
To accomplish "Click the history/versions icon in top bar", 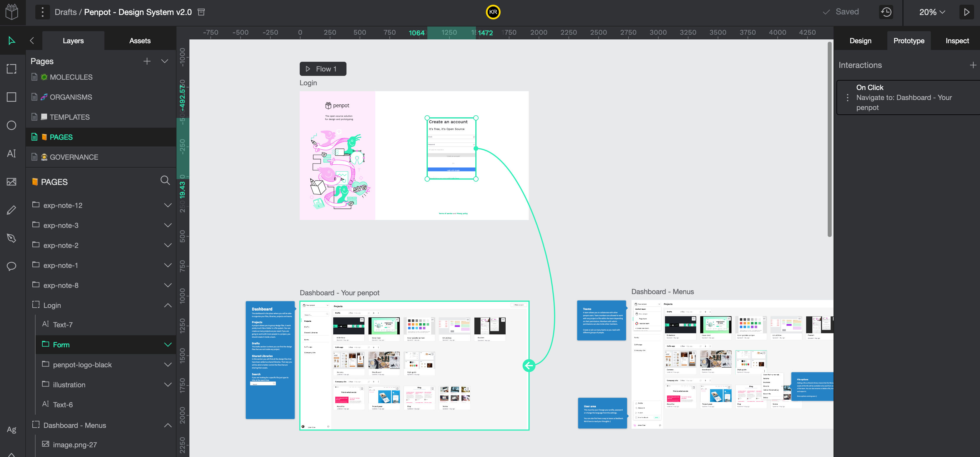I will click(886, 11).
